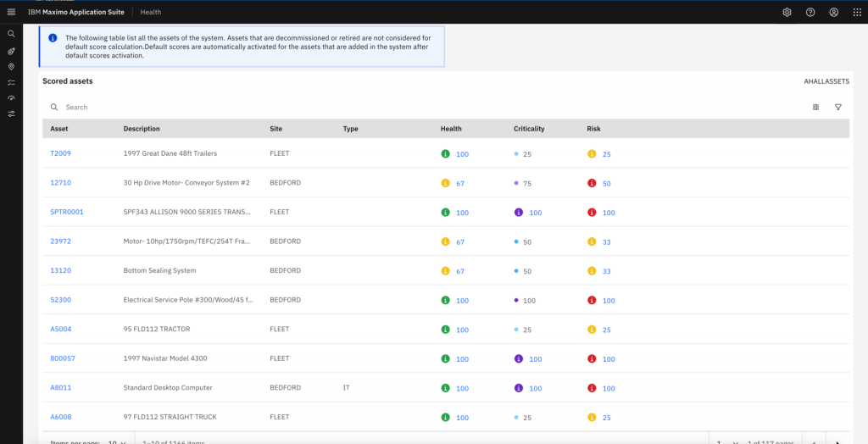Screen dimensions: 868x444
Task: Go to next page of assets
Action: [838, 441]
